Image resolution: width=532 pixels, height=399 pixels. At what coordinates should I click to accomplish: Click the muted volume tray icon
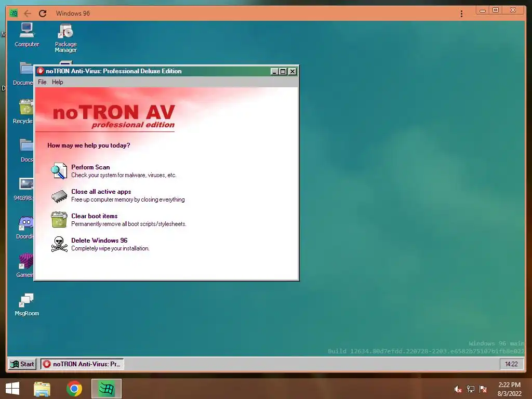click(x=458, y=389)
